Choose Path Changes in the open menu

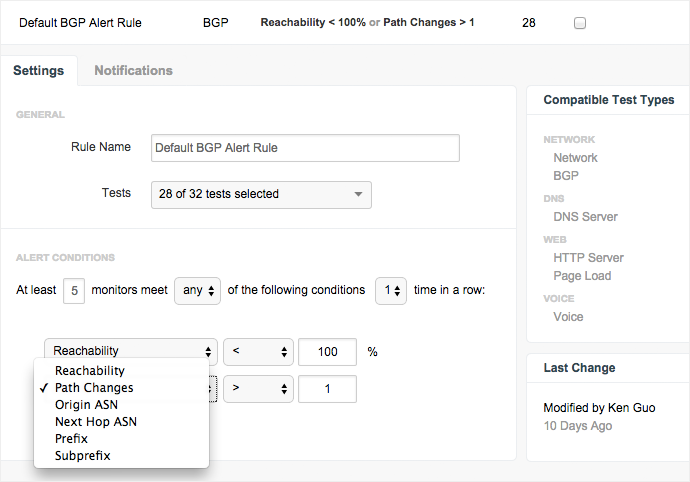[94, 388]
